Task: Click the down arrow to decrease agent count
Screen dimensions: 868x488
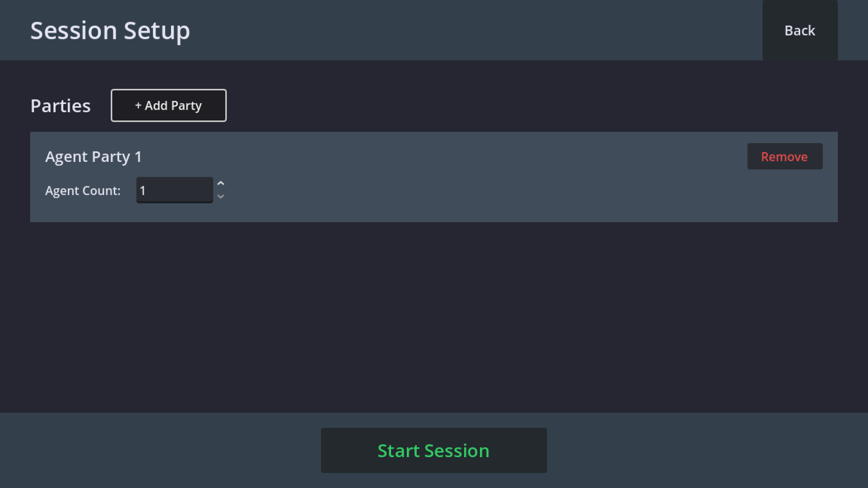Action: point(221,197)
